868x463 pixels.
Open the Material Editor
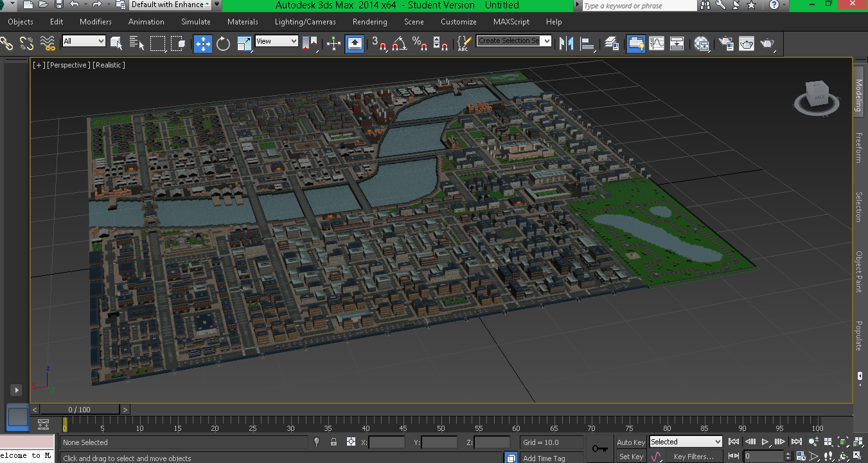coord(702,44)
